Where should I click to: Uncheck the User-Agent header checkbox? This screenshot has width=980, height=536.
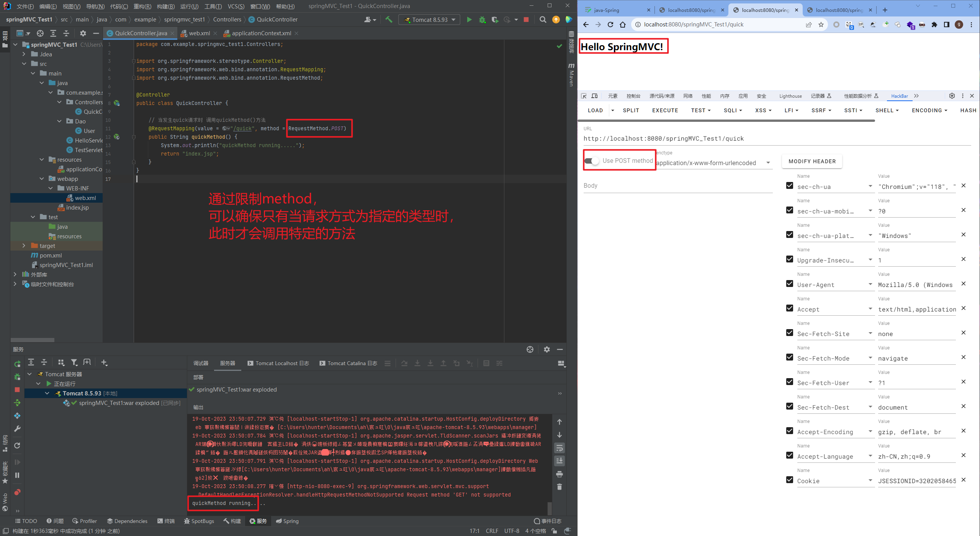click(x=789, y=284)
